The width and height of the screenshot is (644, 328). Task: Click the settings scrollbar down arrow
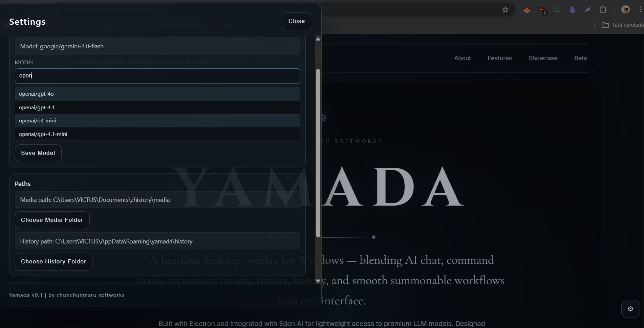pyautogui.click(x=318, y=281)
